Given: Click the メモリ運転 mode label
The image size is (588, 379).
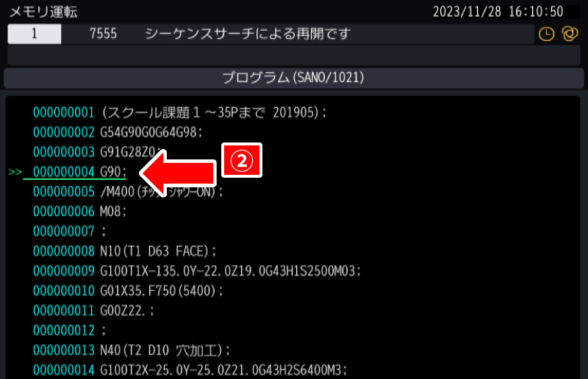Looking at the screenshot, I should (x=42, y=12).
